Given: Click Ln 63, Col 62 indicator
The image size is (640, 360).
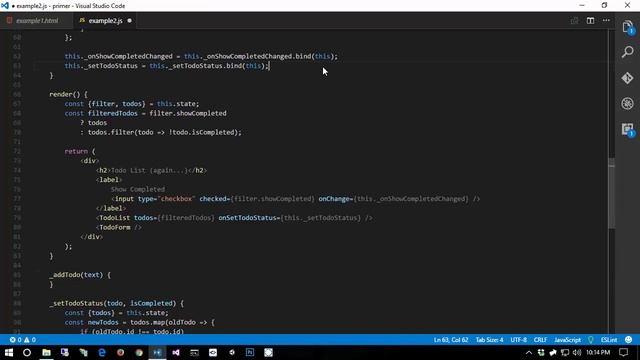Looking at the screenshot, I should 451,340.
